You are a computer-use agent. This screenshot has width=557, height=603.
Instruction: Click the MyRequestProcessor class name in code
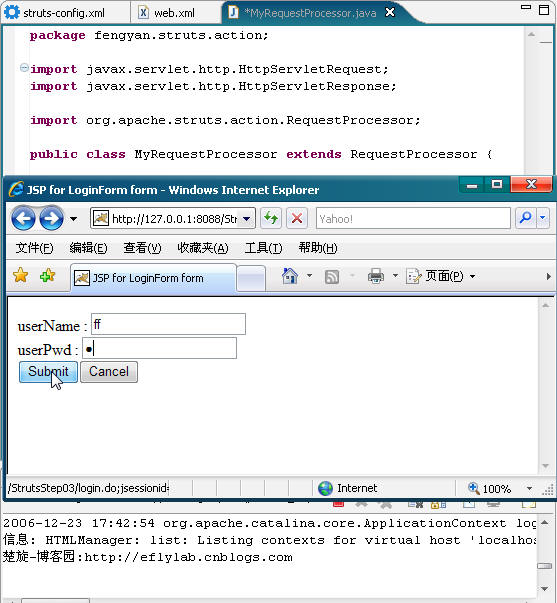coord(206,154)
